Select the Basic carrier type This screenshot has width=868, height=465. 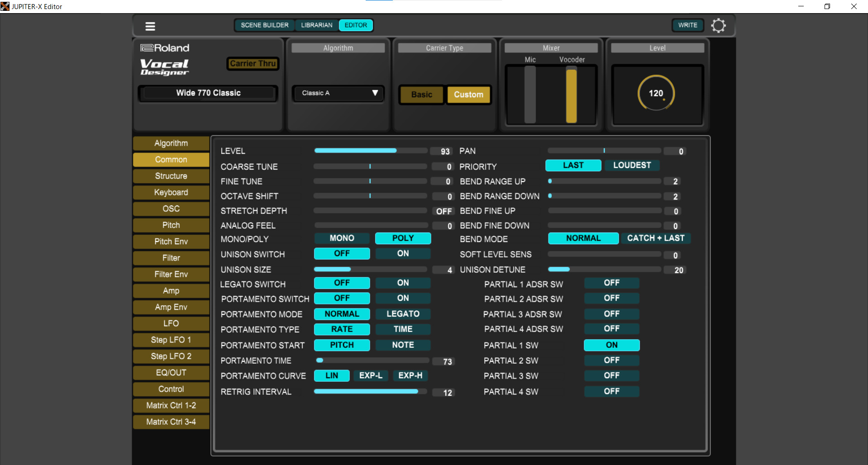tap(422, 95)
